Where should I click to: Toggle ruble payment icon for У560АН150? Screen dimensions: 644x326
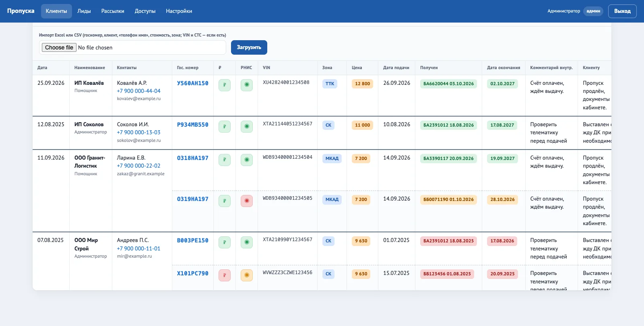pyautogui.click(x=225, y=85)
